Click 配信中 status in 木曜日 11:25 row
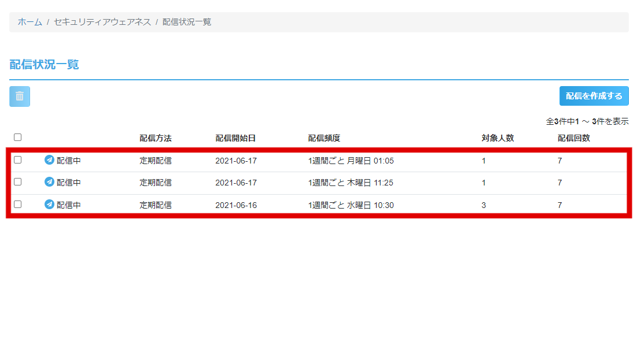This screenshot has height=364, width=641. [x=69, y=183]
